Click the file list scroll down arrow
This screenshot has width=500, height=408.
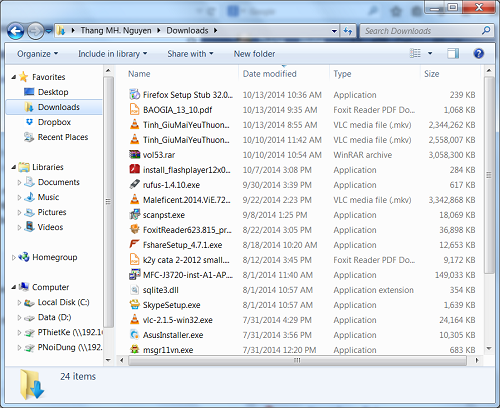click(489, 349)
